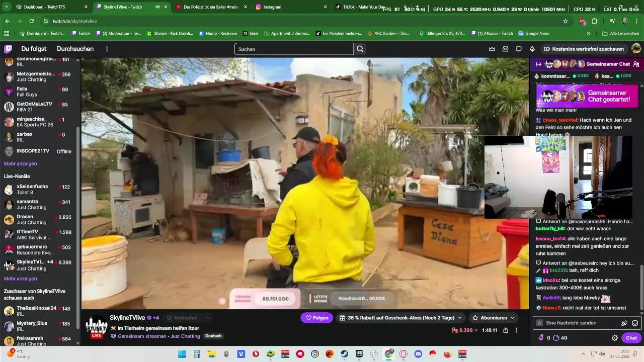Expand the dropdown next to Anklopfen
Image resolution: width=644 pixels, height=362 pixels.
pos(207,318)
